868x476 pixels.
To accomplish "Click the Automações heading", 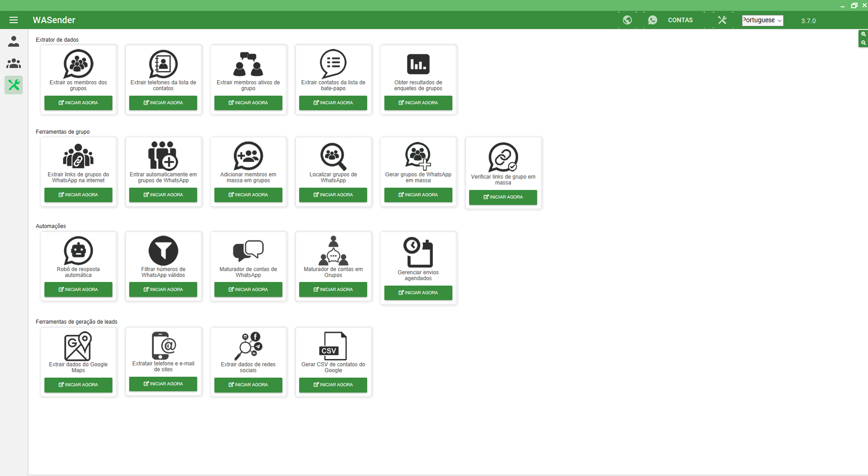I will click(51, 226).
